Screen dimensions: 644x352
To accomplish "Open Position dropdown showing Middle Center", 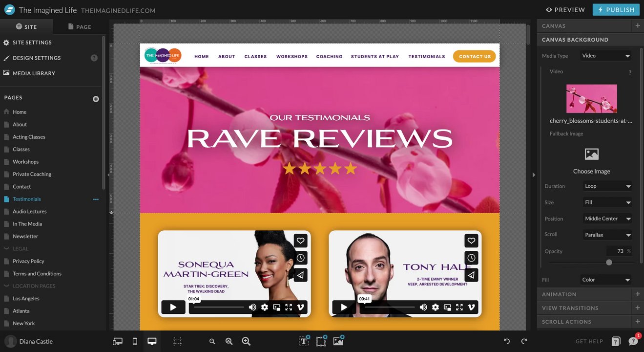I will (x=607, y=219).
